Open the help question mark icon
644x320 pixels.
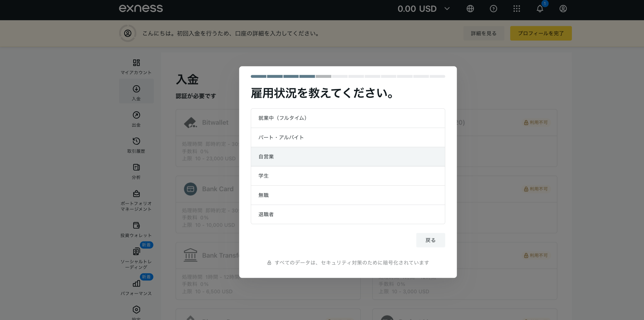[493, 9]
